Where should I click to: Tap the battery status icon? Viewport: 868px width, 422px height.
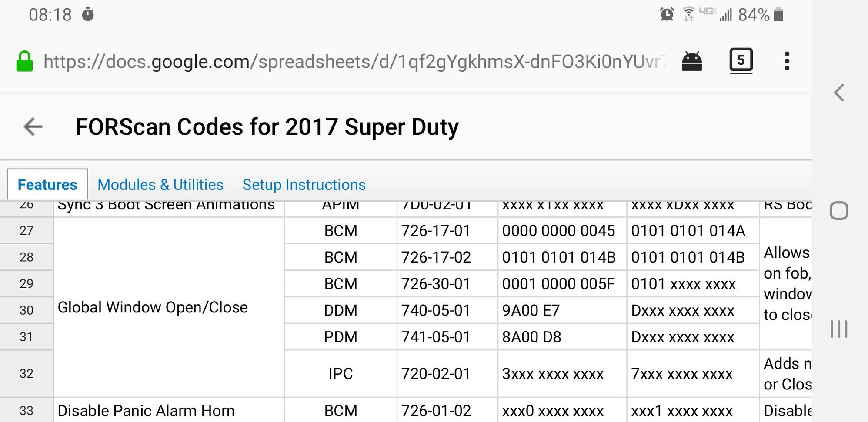(x=778, y=15)
